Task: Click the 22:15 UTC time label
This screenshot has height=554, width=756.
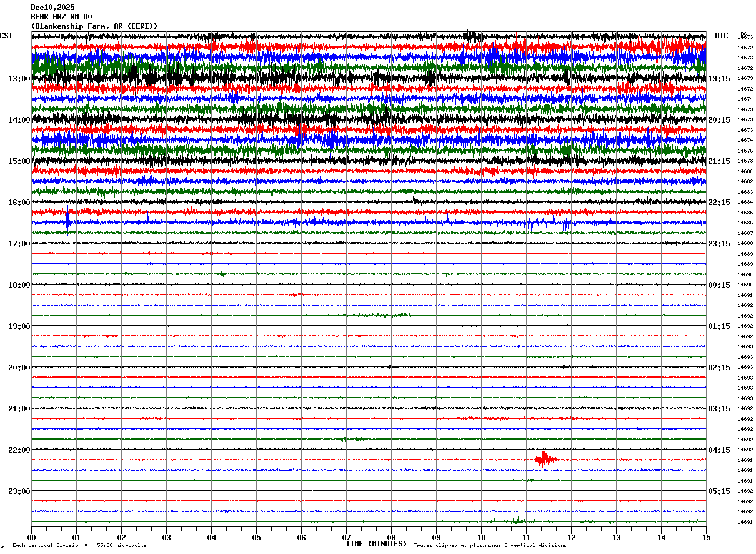Action: (x=719, y=203)
